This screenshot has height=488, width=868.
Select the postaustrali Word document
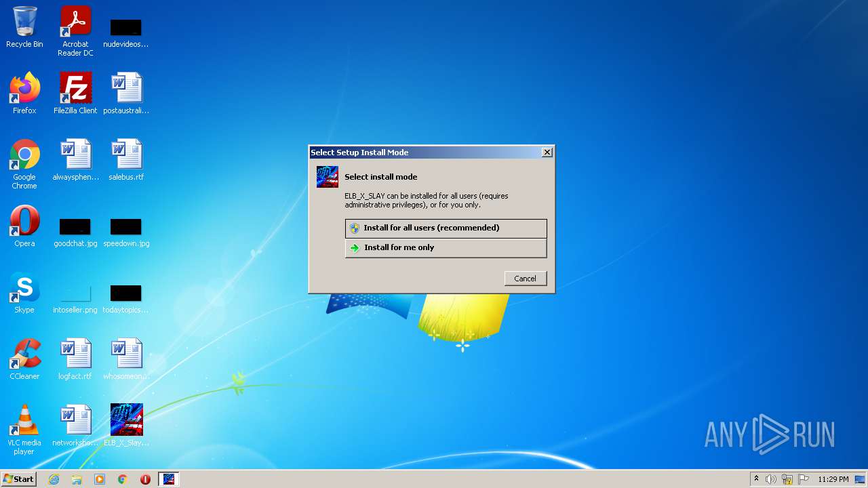click(126, 94)
